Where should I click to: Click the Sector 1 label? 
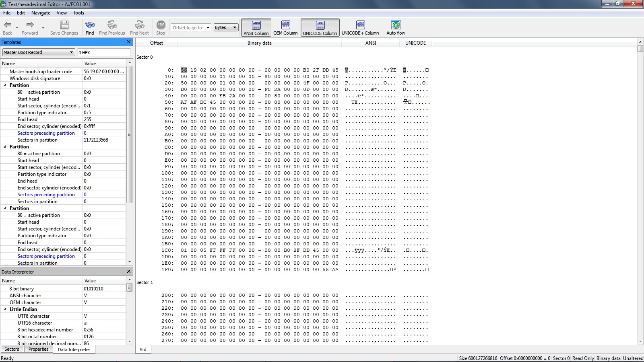(144, 282)
